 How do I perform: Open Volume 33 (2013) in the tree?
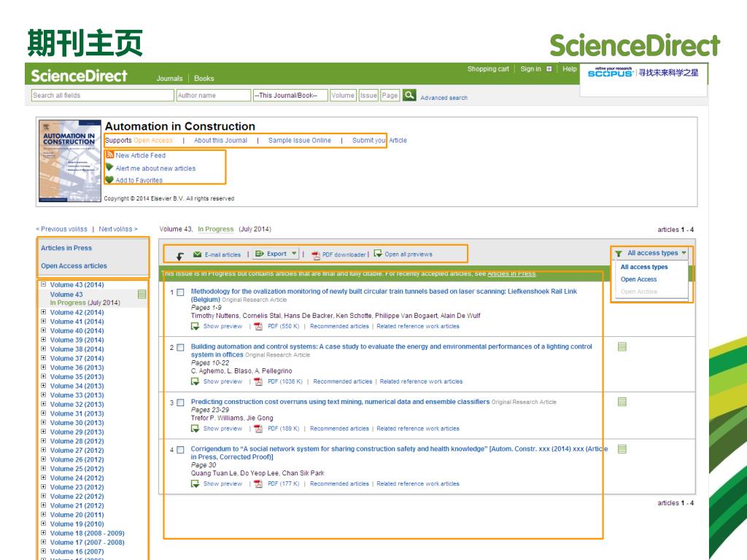77,395
